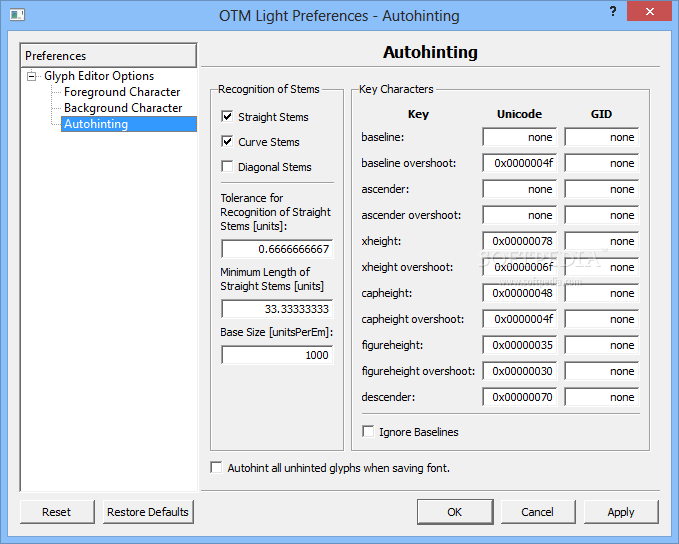The height and width of the screenshot is (544, 679).
Task: Click the Base Size field showing 1000
Action: (x=277, y=355)
